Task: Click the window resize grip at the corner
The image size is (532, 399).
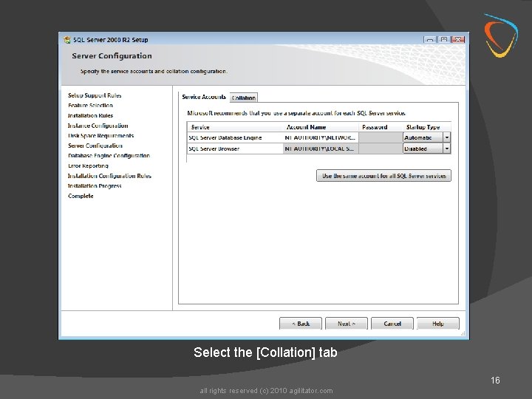Action: pos(463,334)
